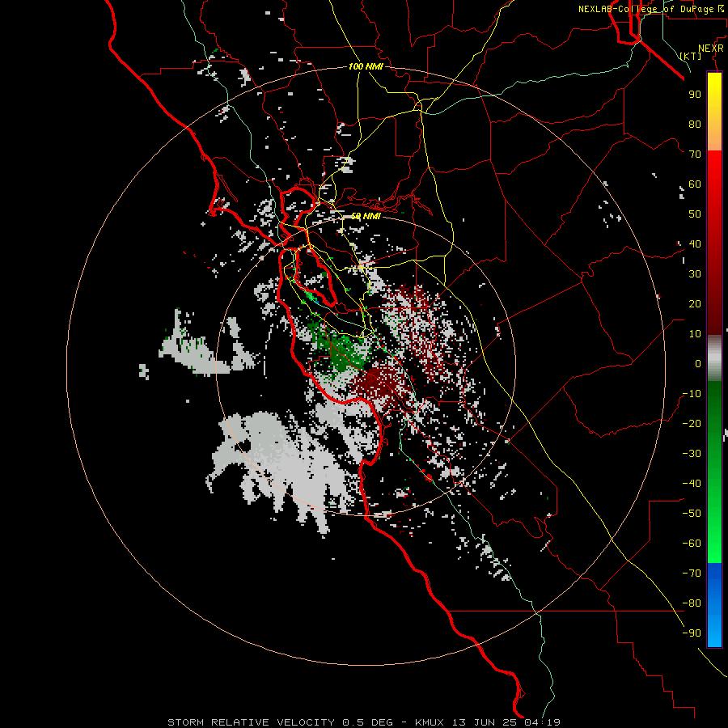Click the -70 value on velocity scale
Image resolution: width=728 pixels, height=728 pixels.
(692, 573)
